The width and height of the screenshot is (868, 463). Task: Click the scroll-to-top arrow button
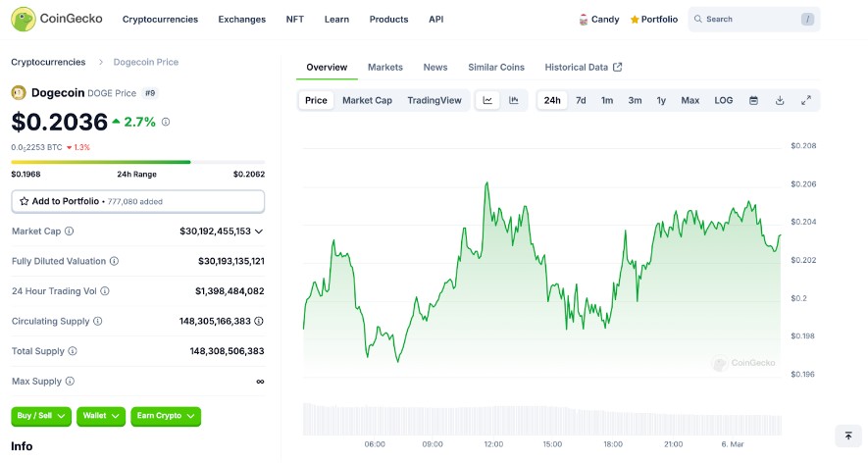point(847,436)
